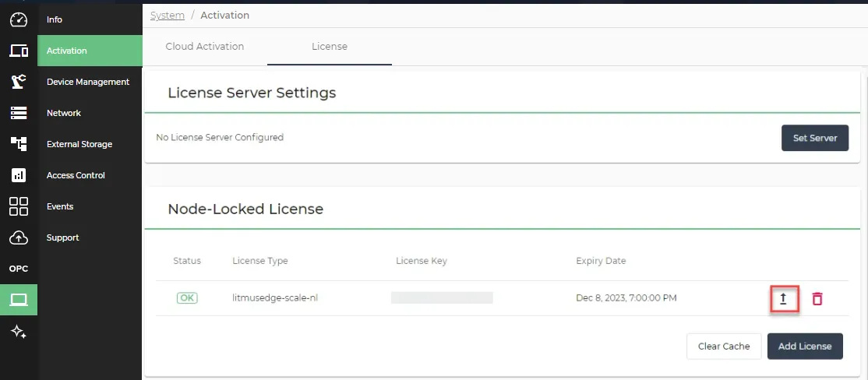Click the Expiry Date column header

(601, 261)
